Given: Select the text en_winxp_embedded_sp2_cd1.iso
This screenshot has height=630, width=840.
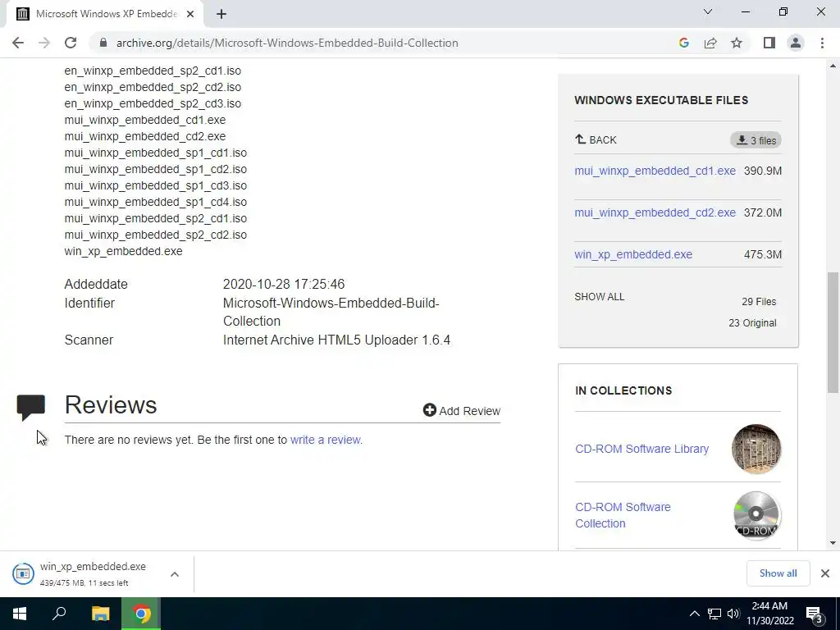Looking at the screenshot, I should 153,71.
